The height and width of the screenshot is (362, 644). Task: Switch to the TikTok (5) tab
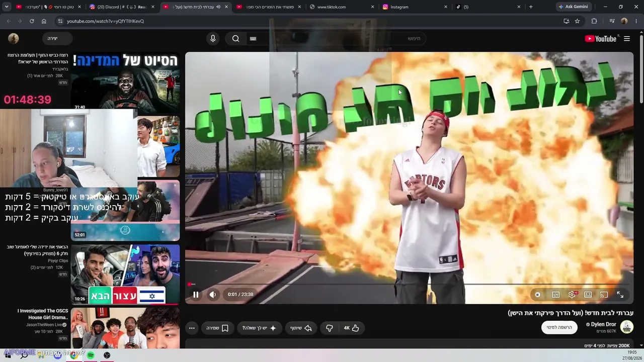click(488, 7)
